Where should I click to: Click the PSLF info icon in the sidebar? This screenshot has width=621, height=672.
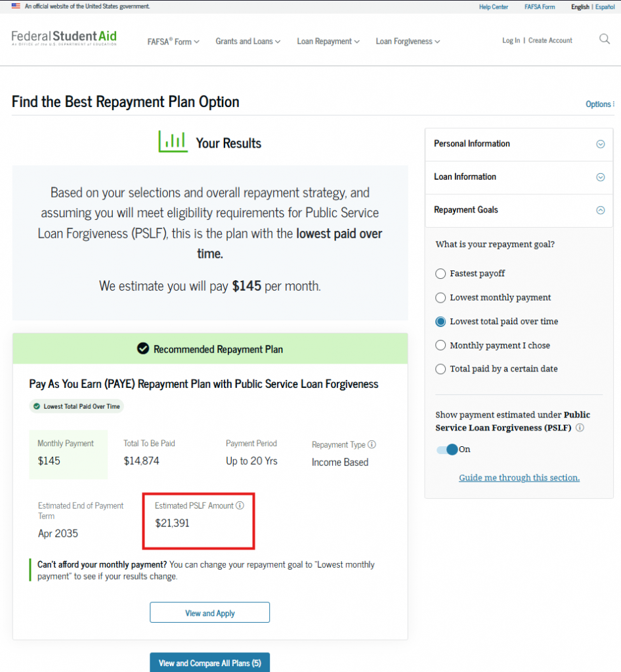[579, 427]
